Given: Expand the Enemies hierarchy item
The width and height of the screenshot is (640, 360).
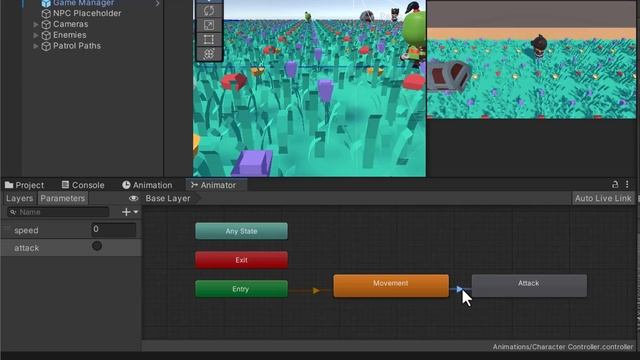Looking at the screenshot, I should pos(36,36).
